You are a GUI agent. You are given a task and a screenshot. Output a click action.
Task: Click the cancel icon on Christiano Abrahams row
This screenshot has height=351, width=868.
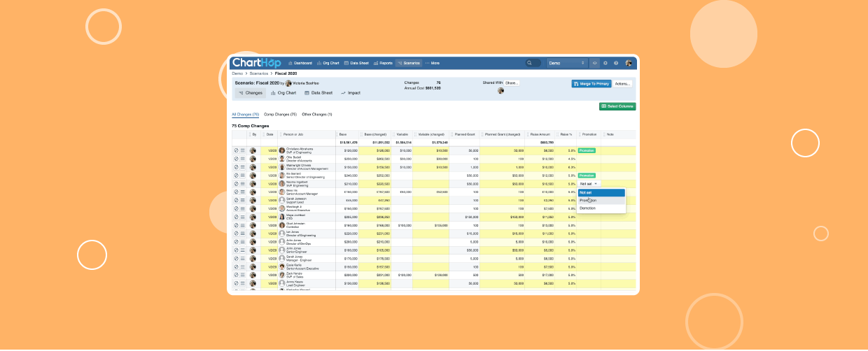click(x=237, y=150)
